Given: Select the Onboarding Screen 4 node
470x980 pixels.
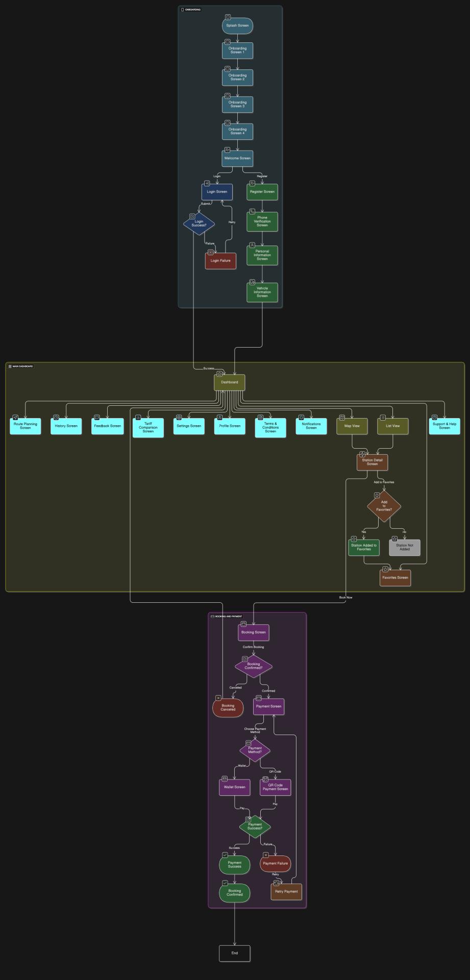Looking at the screenshot, I should coord(237,131).
